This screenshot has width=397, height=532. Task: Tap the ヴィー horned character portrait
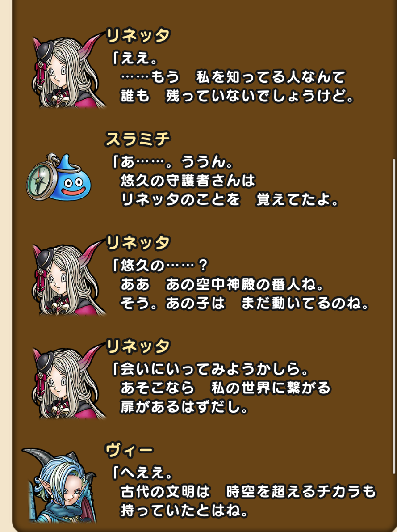(60, 486)
